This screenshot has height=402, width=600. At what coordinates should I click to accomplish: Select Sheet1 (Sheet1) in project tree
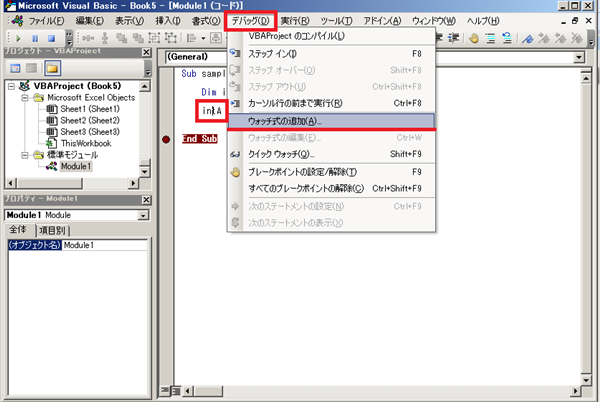(x=90, y=109)
